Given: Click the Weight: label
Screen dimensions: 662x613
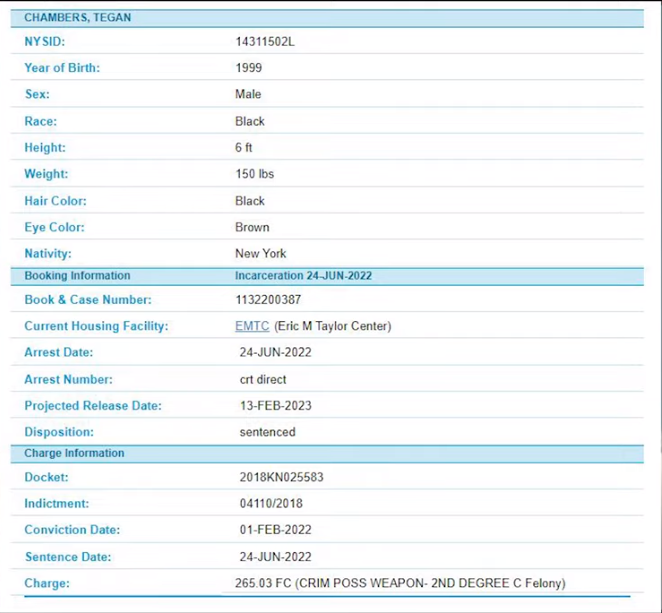Looking at the screenshot, I should coord(46,174).
